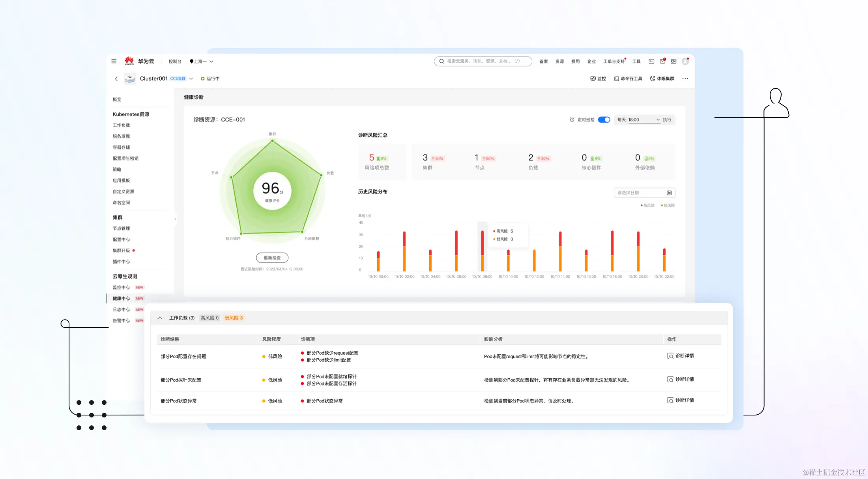Image resolution: width=868 pixels, height=479 pixels.
Task: Open 日志中心 in the sidebar
Action: pyautogui.click(x=121, y=310)
